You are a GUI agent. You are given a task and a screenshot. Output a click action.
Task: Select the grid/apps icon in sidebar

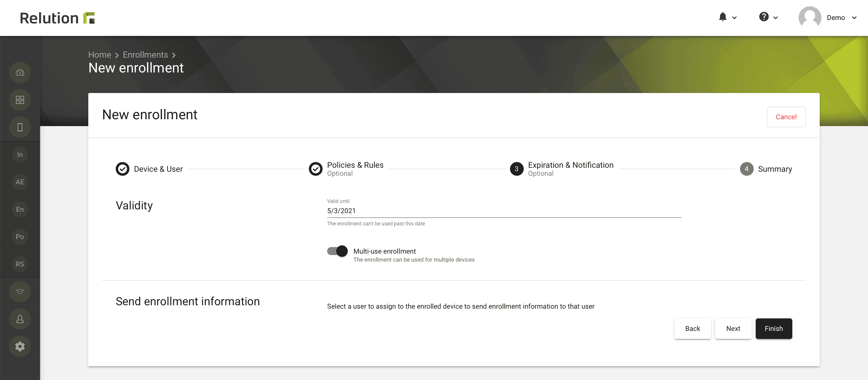click(20, 100)
